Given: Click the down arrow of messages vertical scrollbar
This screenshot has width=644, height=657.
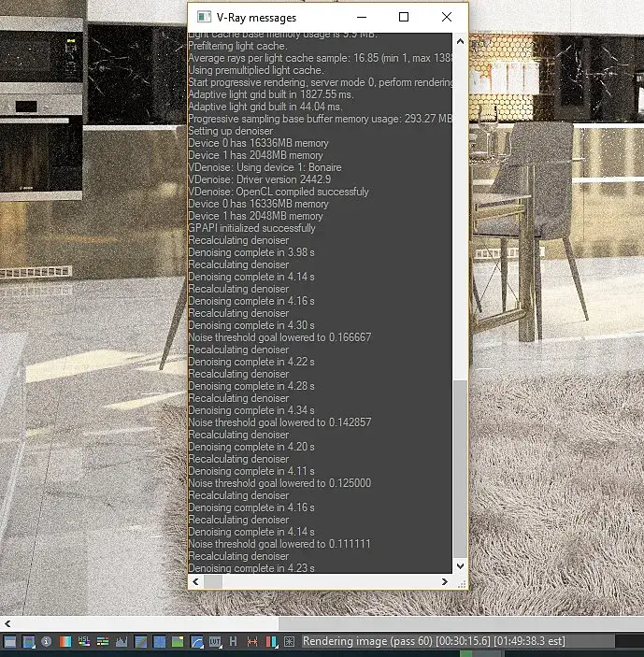Looking at the screenshot, I should pos(460,566).
